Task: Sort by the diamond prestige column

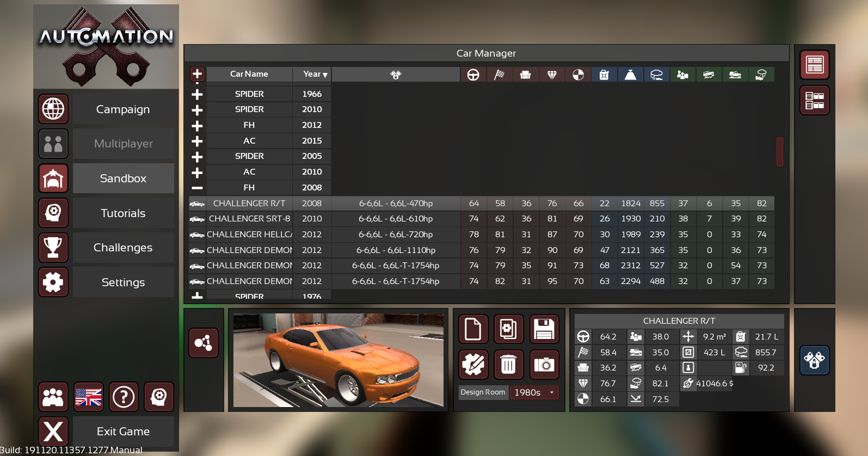Action: tap(552, 75)
